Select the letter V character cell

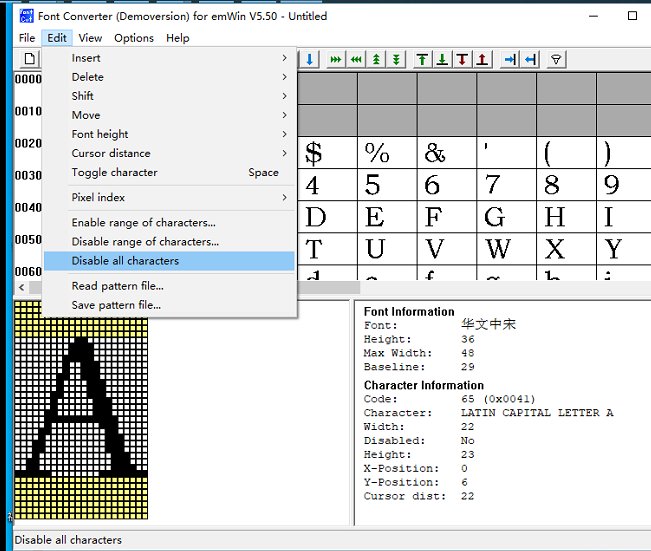[447, 249]
